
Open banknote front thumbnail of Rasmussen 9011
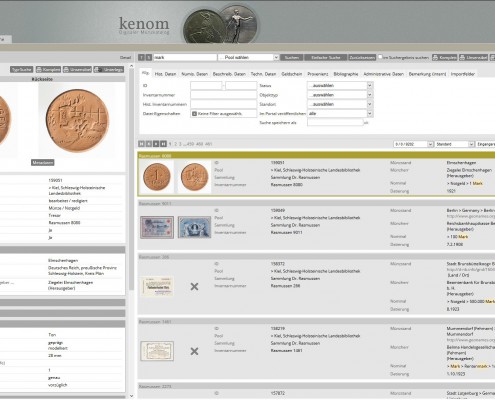(x=157, y=227)
